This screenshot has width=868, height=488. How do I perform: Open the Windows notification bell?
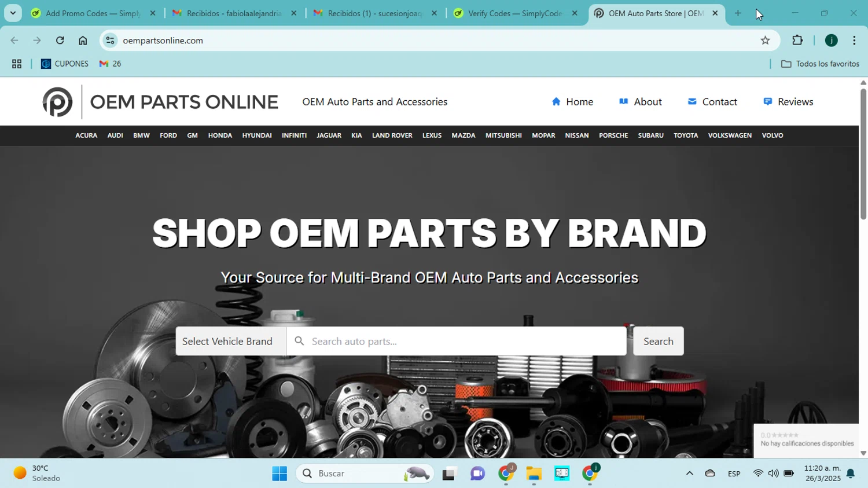(851, 474)
